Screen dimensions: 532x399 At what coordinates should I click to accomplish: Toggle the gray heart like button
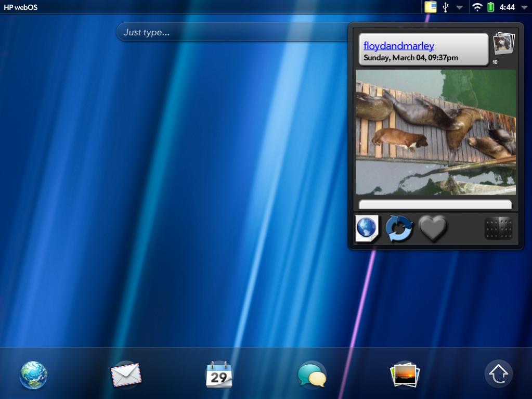(x=433, y=229)
